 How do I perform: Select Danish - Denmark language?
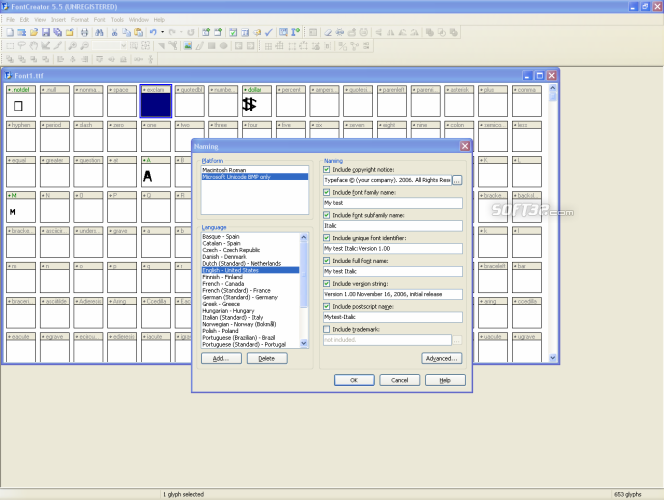(x=251, y=257)
